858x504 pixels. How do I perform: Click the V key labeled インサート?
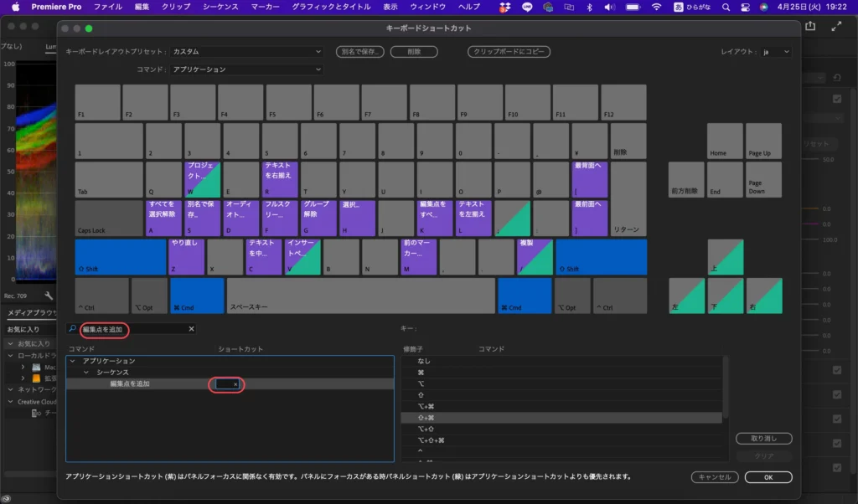pos(302,257)
